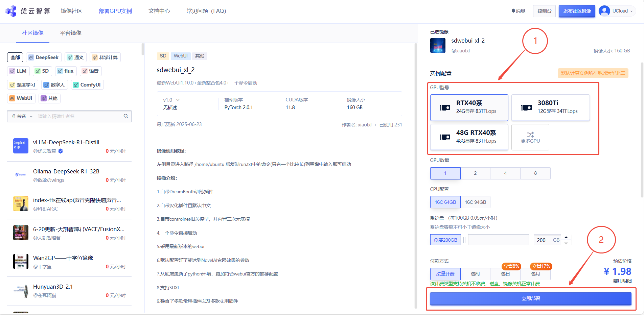Set GPU quantity to 2
Image resolution: width=644 pixels, height=315 pixels.
475,173
